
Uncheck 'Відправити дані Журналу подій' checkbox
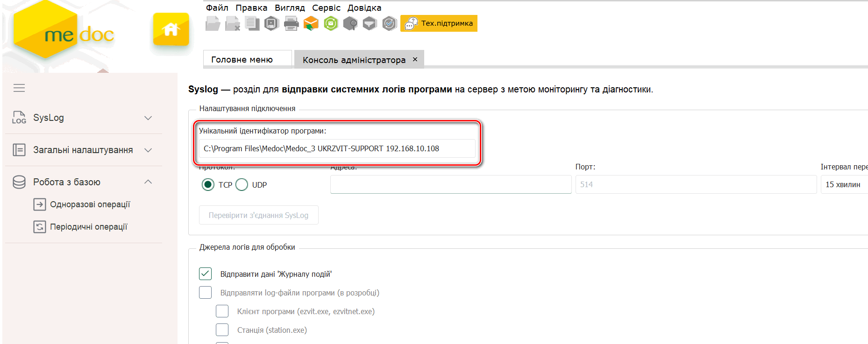coord(206,274)
